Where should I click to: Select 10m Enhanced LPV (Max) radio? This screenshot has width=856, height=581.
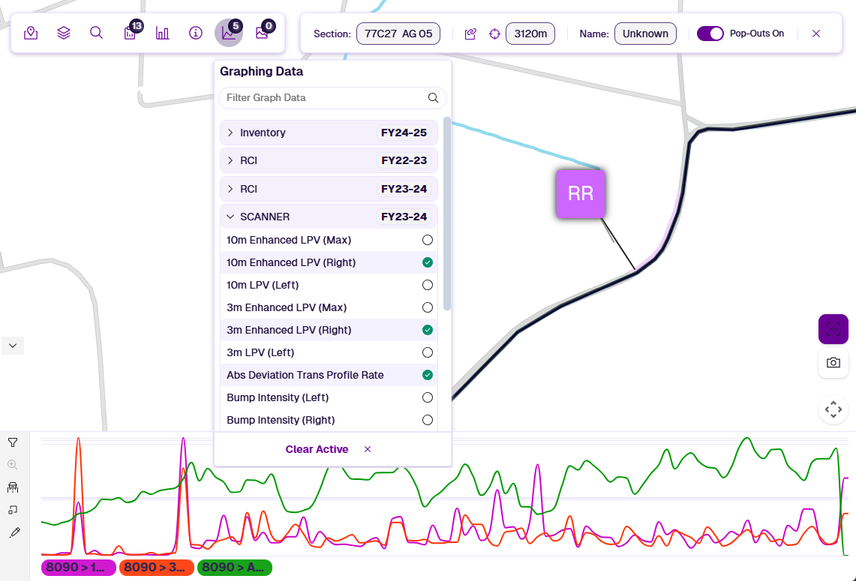click(427, 240)
